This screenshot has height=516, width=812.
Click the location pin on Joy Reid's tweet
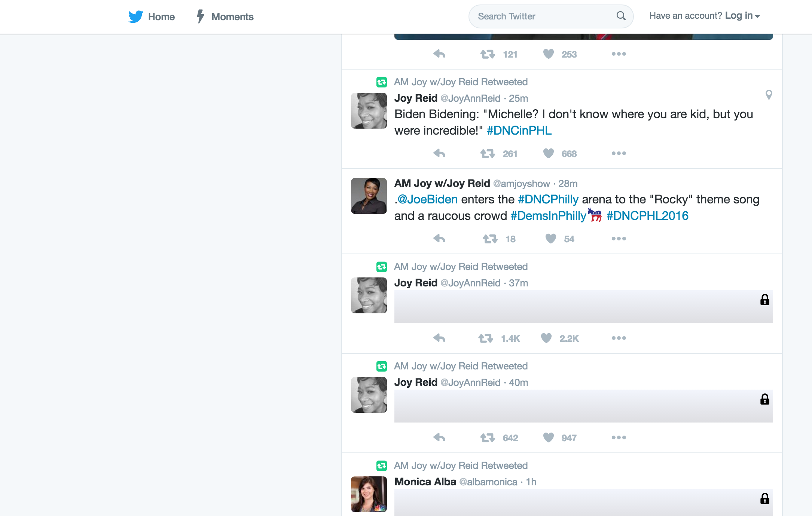click(x=769, y=95)
